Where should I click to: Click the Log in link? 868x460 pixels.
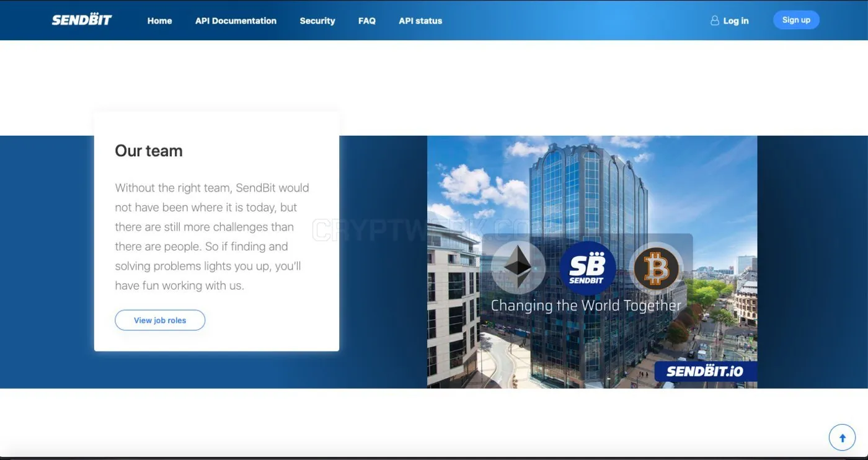click(736, 20)
